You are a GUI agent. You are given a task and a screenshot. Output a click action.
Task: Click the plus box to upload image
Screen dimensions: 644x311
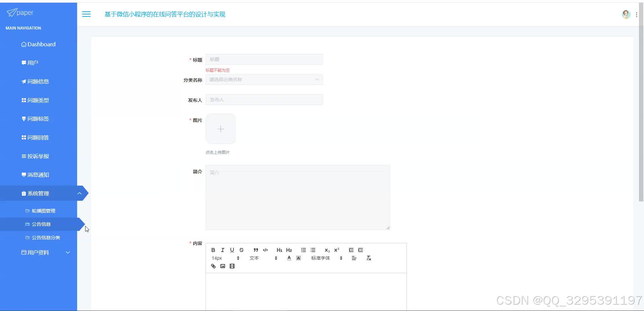click(220, 129)
